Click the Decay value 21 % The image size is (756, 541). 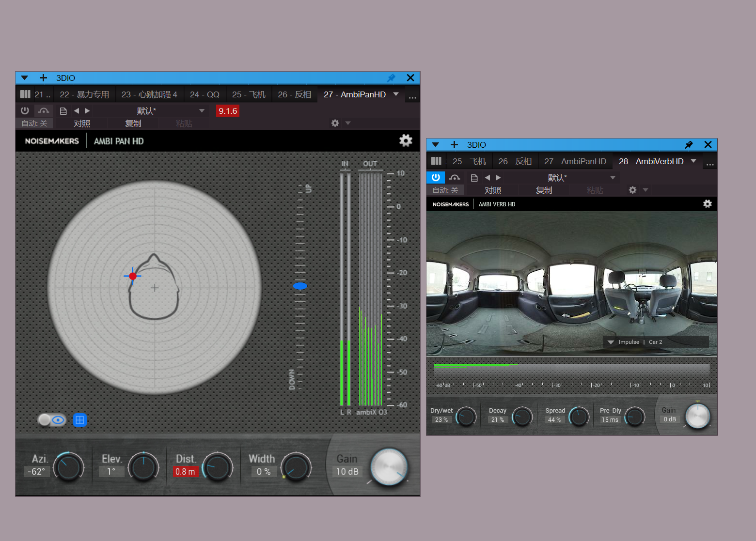498,420
